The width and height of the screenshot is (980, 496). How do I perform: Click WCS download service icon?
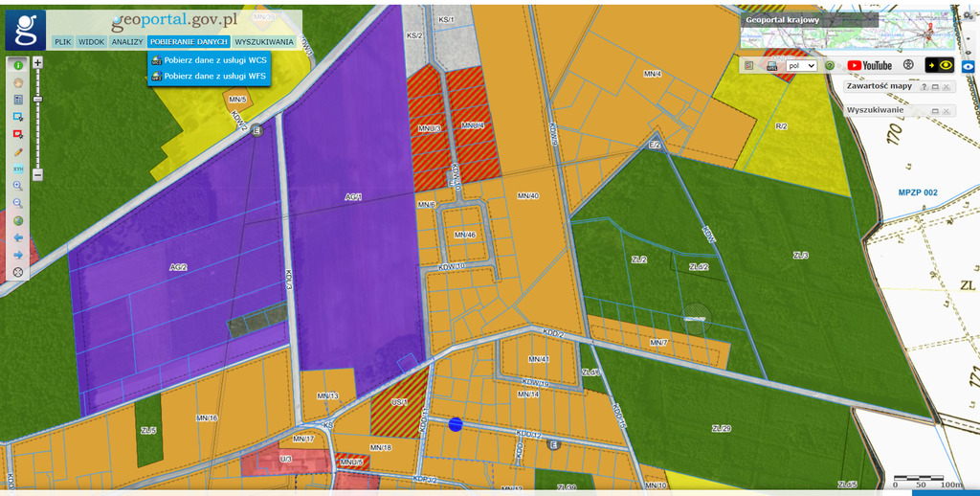tap(157, 60)
